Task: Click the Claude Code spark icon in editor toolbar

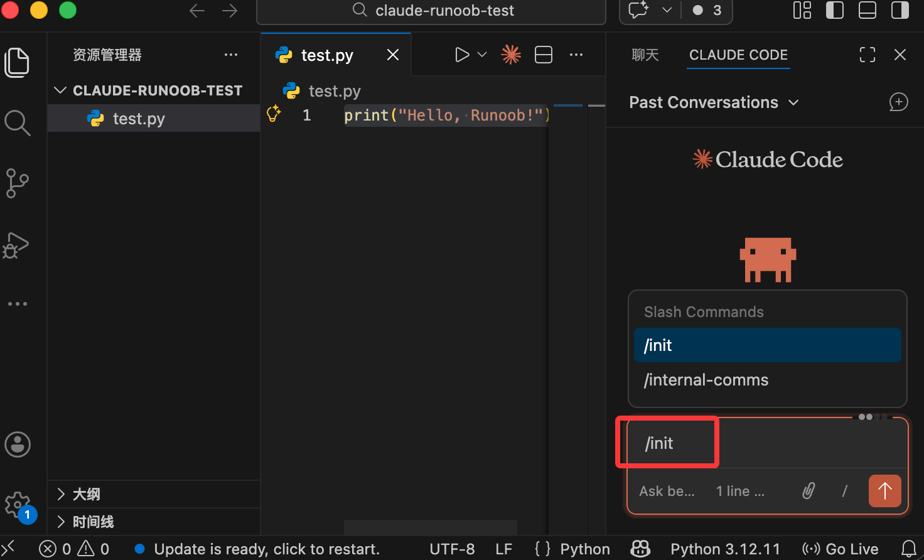Action: click(511, 55)
